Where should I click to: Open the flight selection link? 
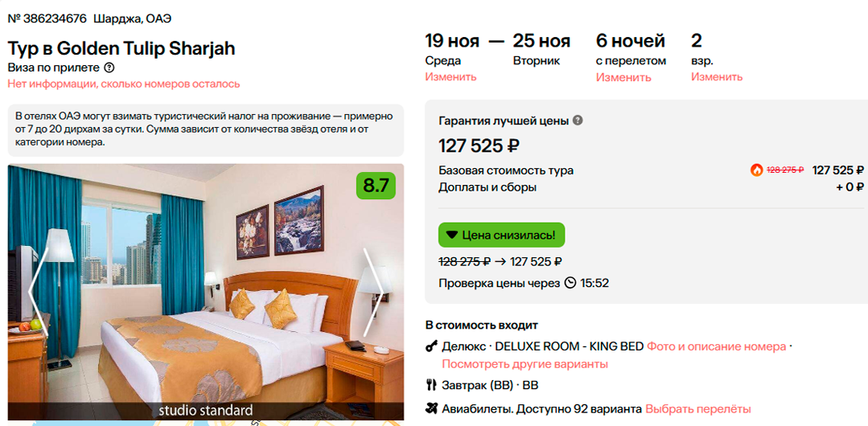tap(697, 408)
